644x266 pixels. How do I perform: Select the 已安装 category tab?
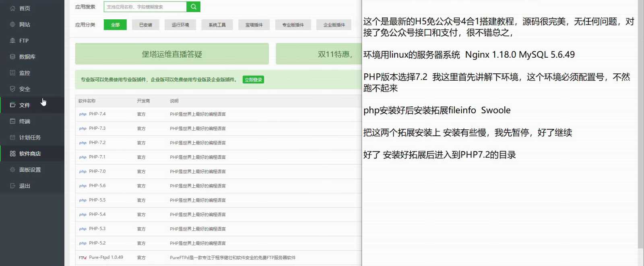(146, 25)
